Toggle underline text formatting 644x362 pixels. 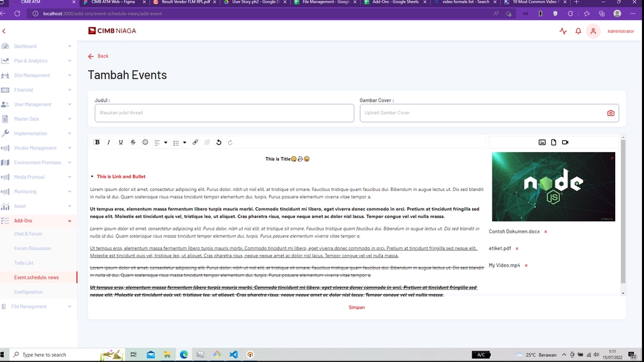click(121, 142)
